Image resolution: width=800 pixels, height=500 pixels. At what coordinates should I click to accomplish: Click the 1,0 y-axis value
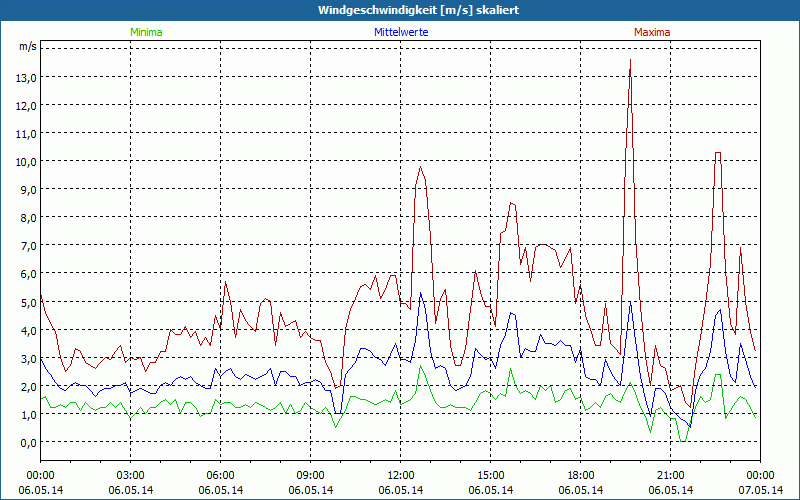(x=28, y=415)
